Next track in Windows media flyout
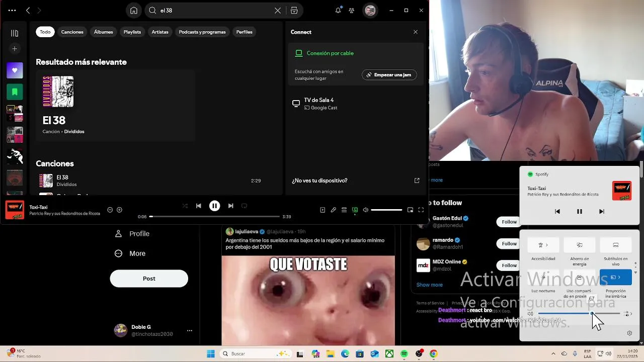Screen dimensions: 644x362 coord(602,211)
